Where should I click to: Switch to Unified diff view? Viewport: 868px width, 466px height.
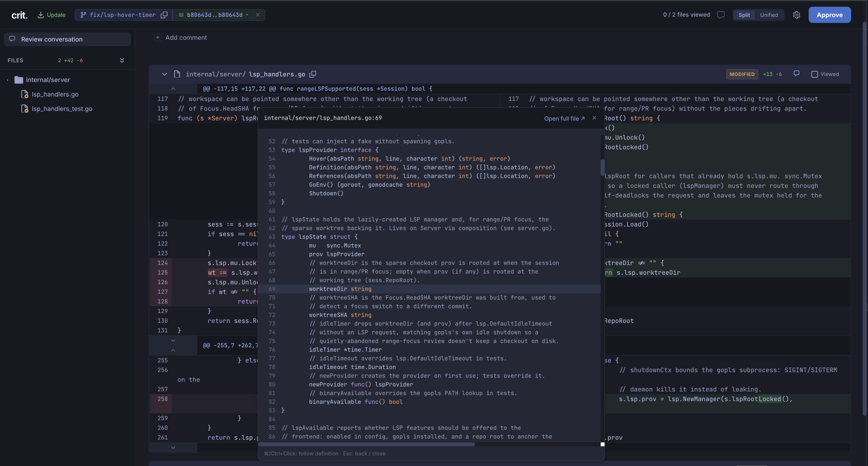[769, 15]
